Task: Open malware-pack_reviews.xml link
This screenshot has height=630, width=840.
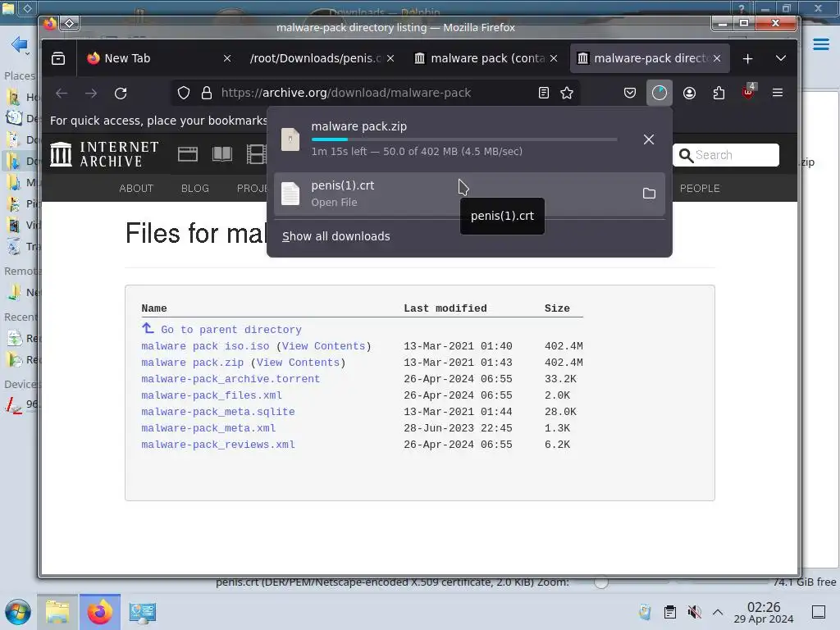Action: [218, 445]
